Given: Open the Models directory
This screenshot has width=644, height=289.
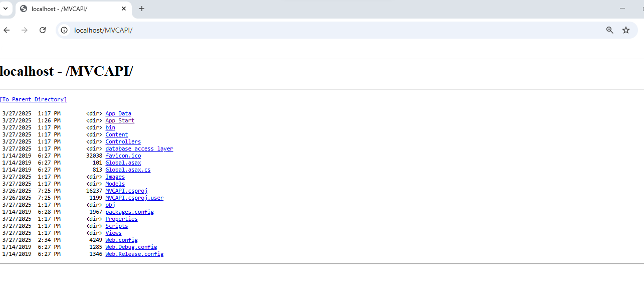Looking at the screenshot, I should pyautogui.click(x=115, y=184).
